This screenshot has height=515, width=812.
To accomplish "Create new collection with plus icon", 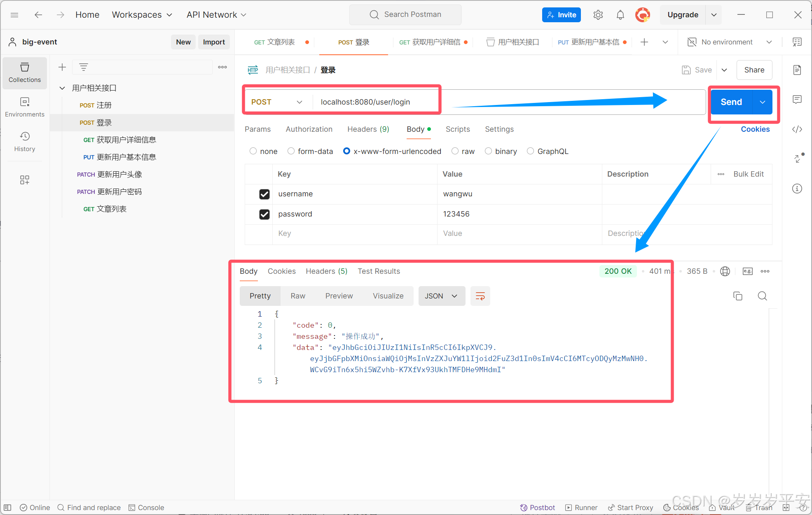I will (62, 67).
